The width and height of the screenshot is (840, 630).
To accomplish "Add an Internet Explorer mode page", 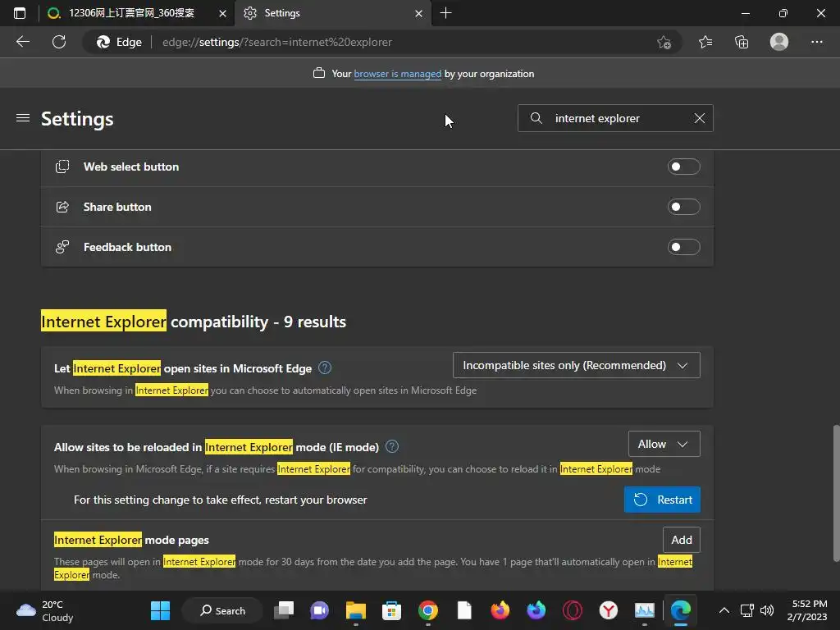I will (682, 540).
